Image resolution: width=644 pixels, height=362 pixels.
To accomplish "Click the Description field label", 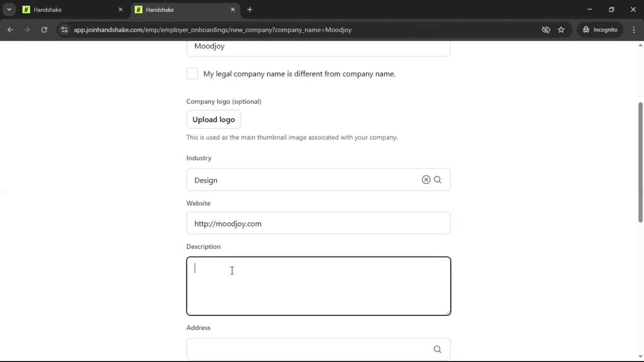I will click(x=203, y=247).
